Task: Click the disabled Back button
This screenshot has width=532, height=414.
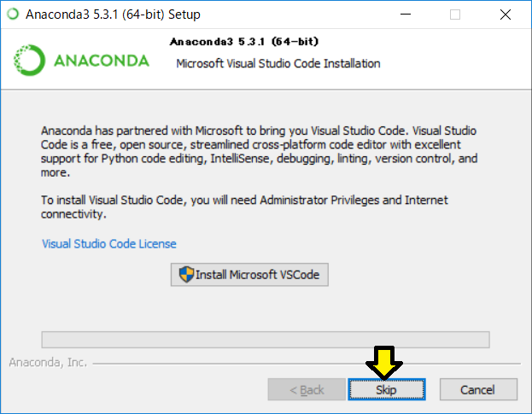Action: (307, 389)
